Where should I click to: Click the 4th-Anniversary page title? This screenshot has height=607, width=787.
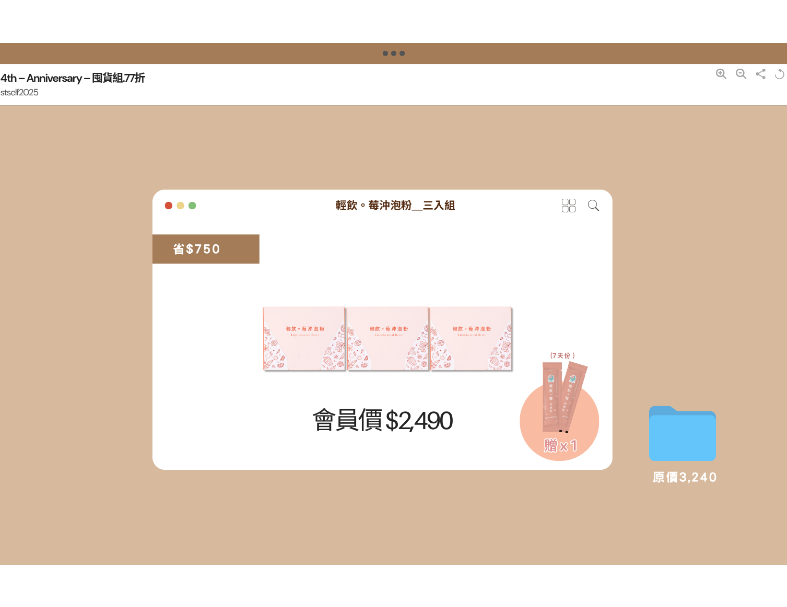pyautogui.click(x=73, y=78)
